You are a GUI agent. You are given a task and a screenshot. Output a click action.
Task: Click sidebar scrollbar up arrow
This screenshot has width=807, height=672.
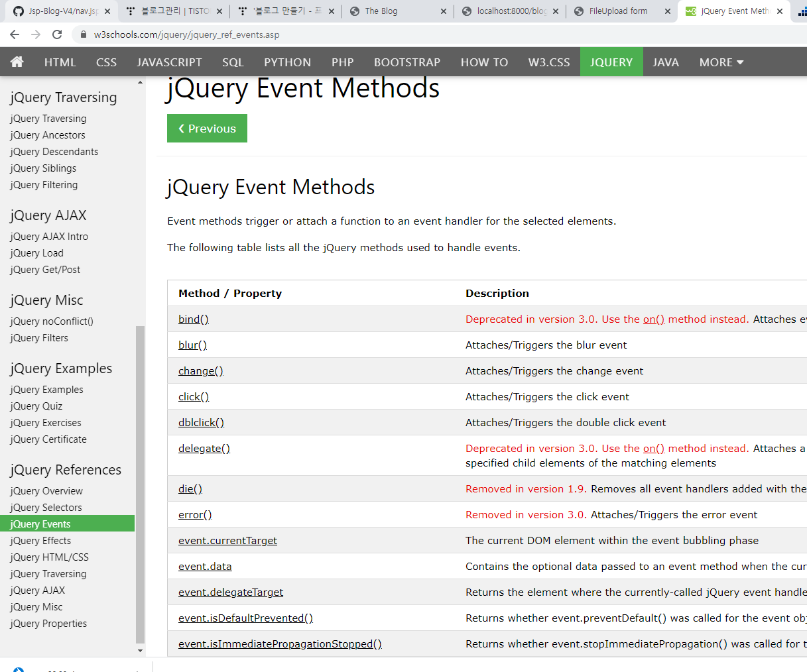(140, 82)
